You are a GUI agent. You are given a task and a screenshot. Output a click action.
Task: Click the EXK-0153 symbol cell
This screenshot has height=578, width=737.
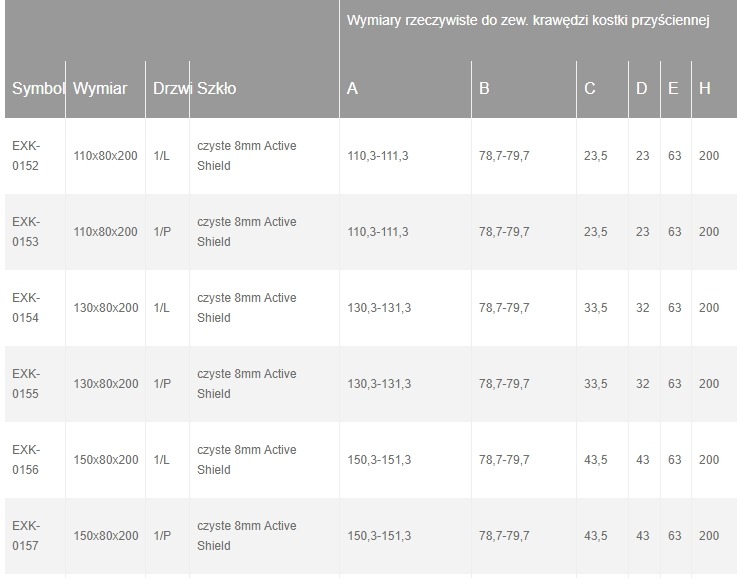pos(26,232)
